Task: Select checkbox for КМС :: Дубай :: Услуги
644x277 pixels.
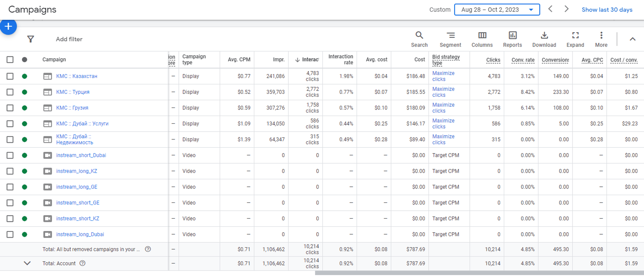Action: point(10,124)
